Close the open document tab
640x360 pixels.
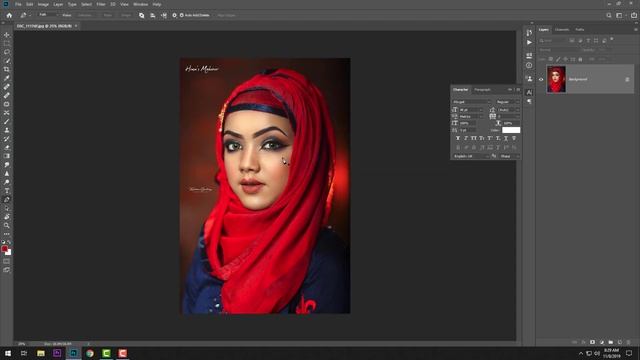pos(76,26)
